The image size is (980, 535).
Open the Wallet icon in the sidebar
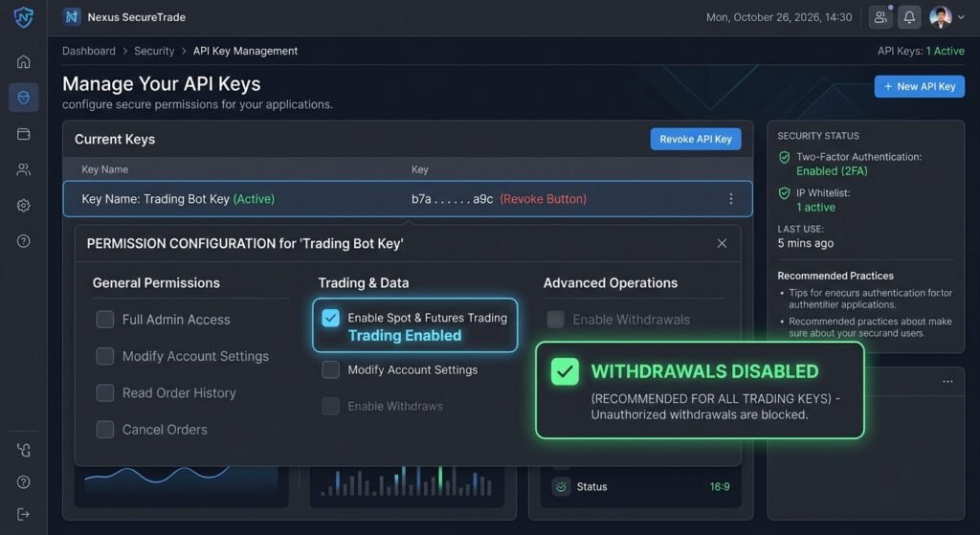[x=23, y=134]
